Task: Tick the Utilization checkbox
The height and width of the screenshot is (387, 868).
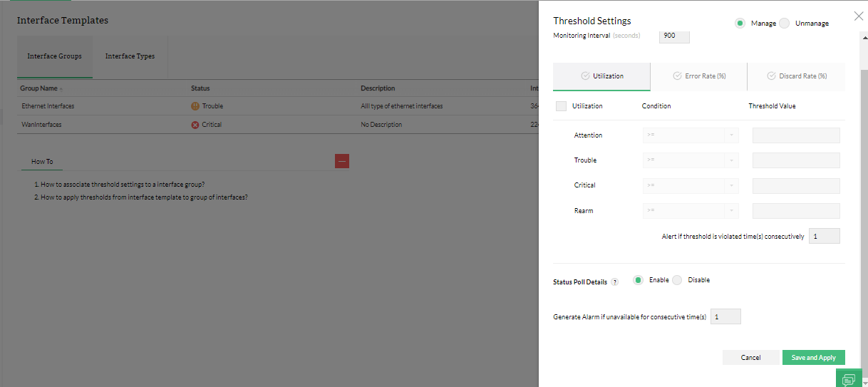Action: click(561, 106)
